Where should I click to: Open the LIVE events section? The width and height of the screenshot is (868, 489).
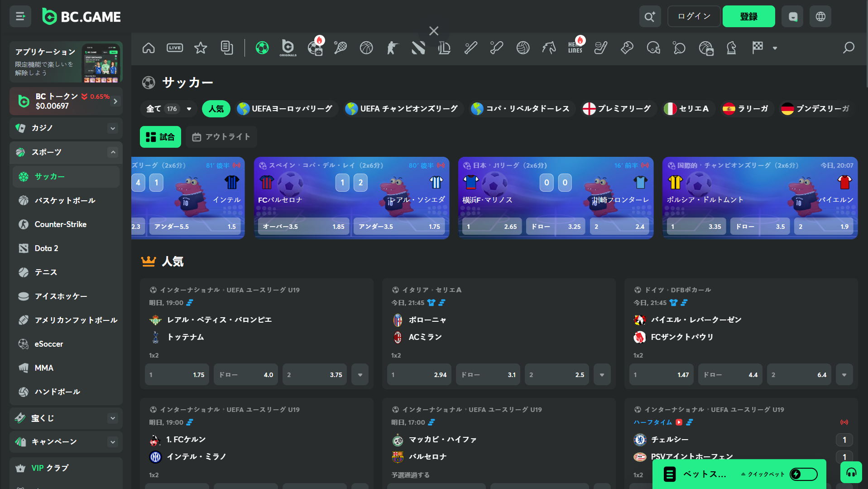point(175,48)
